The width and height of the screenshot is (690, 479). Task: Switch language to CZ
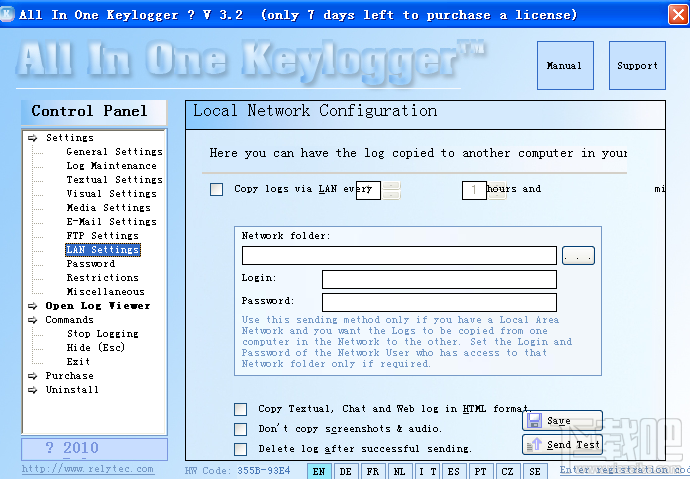(x=507, y=471)
